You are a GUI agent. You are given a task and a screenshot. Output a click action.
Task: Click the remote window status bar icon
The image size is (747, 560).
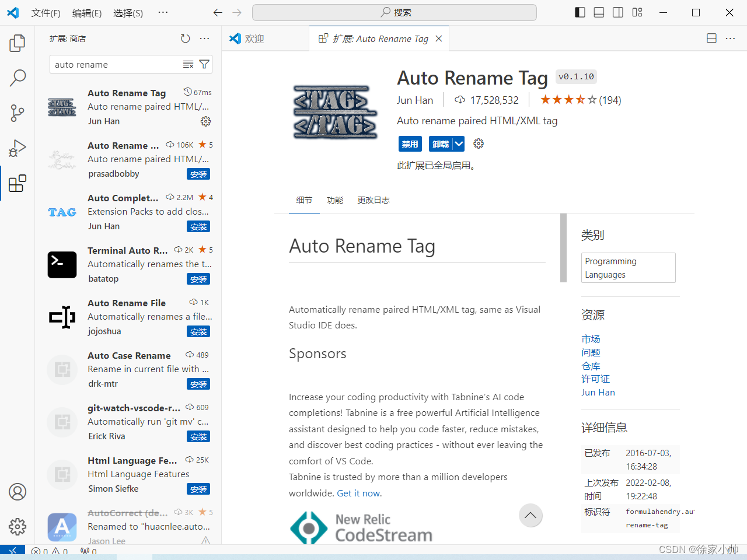(x=12, y=551)
